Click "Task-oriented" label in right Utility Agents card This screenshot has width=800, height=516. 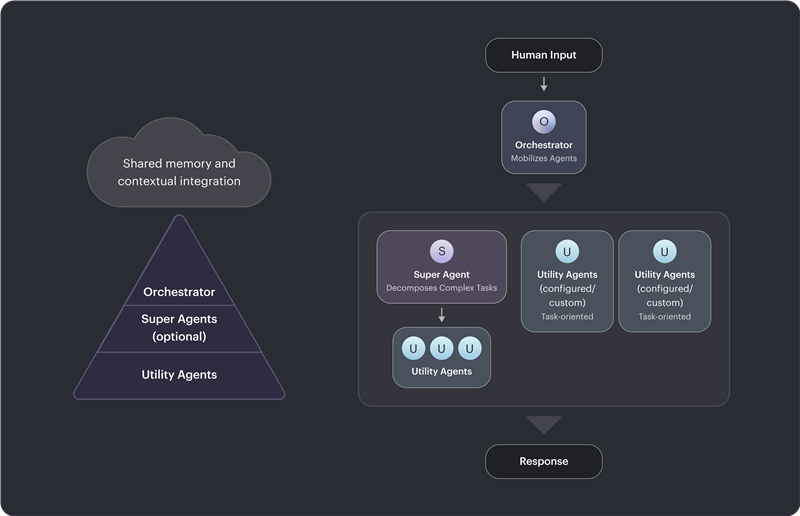(664, 317)
